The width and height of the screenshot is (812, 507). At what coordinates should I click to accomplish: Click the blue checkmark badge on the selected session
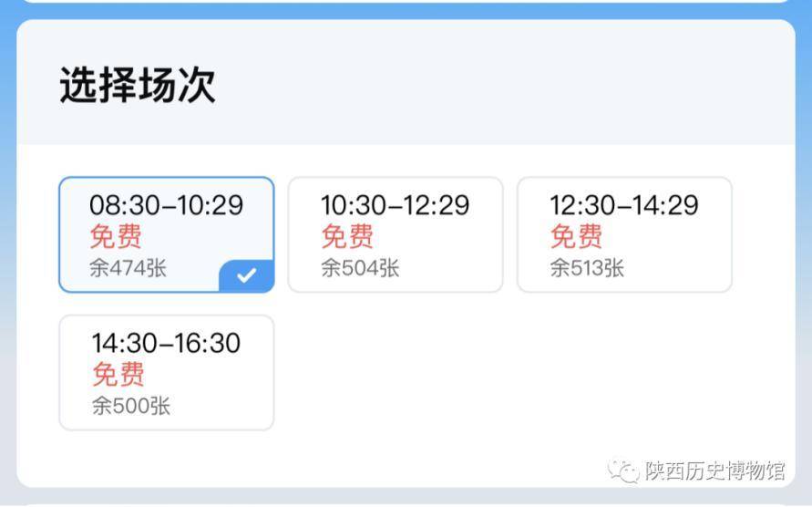click(x=247, y=275)
